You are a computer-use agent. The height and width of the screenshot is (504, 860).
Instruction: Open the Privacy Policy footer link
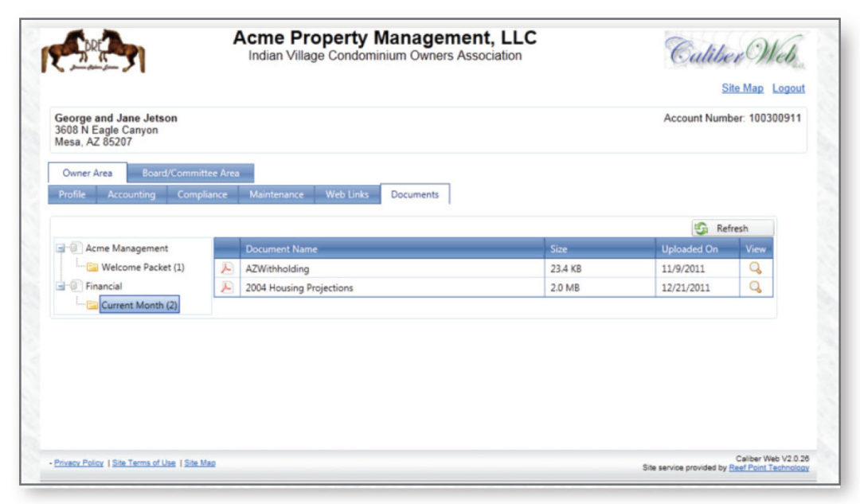(x=79, y=463)
